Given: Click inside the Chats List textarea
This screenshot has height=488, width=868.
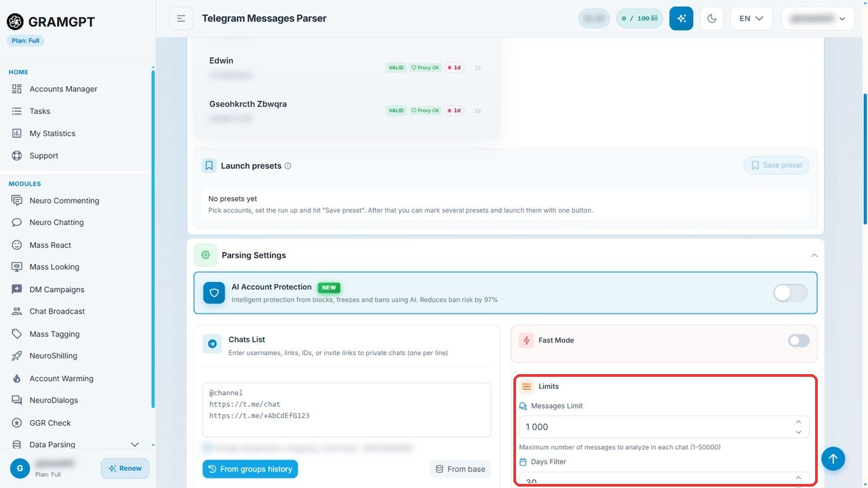Looking at the screenshot, I should tap(347, 410).
